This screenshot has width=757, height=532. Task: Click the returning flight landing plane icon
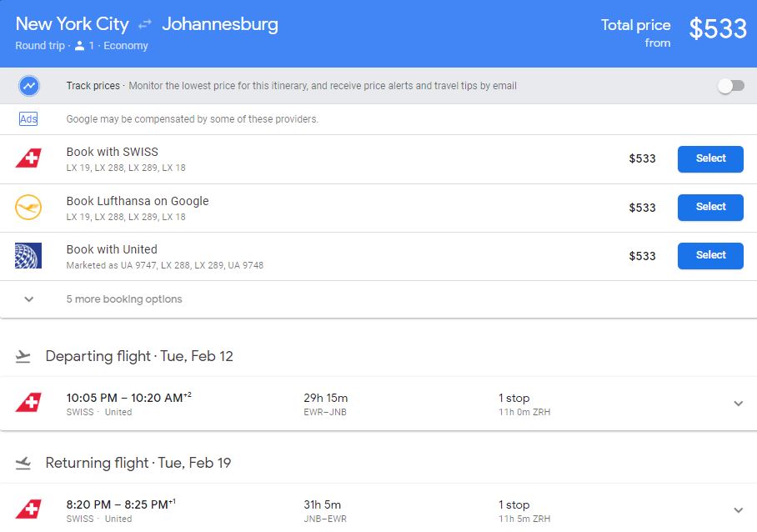click(x=23, y=464)
